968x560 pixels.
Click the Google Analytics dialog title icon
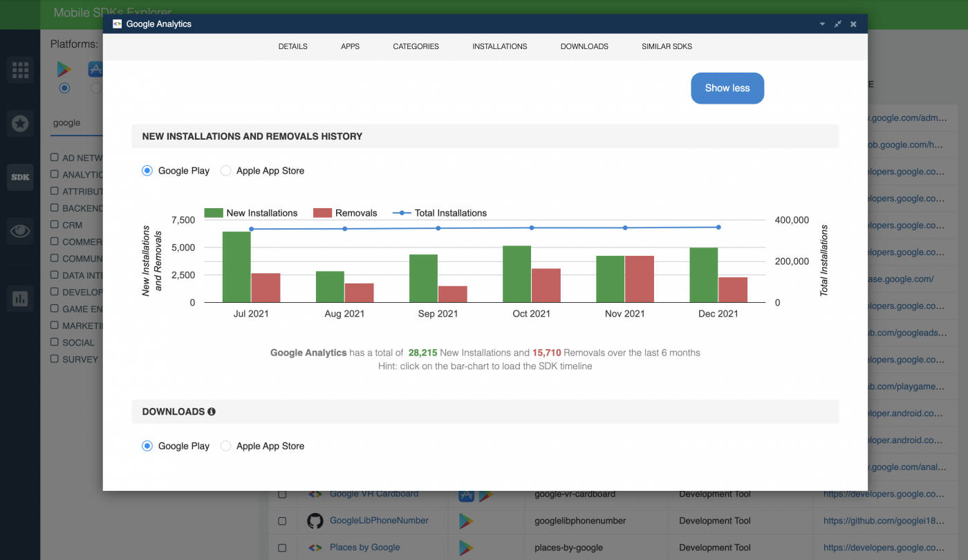tap(117, 24)
